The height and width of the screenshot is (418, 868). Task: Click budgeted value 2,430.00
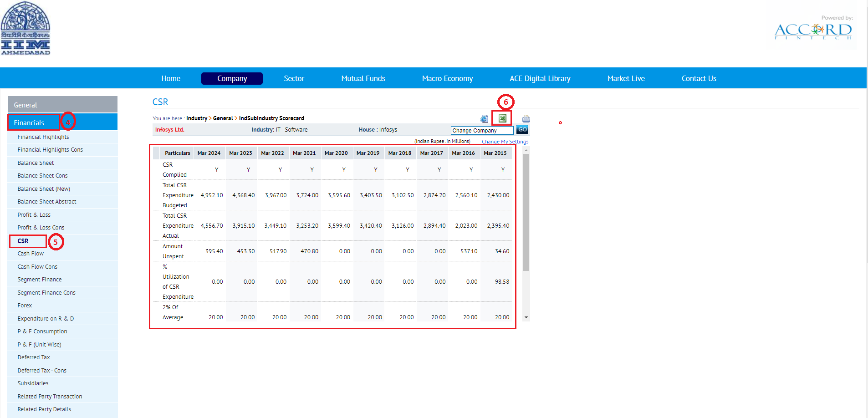click(498, 195)
